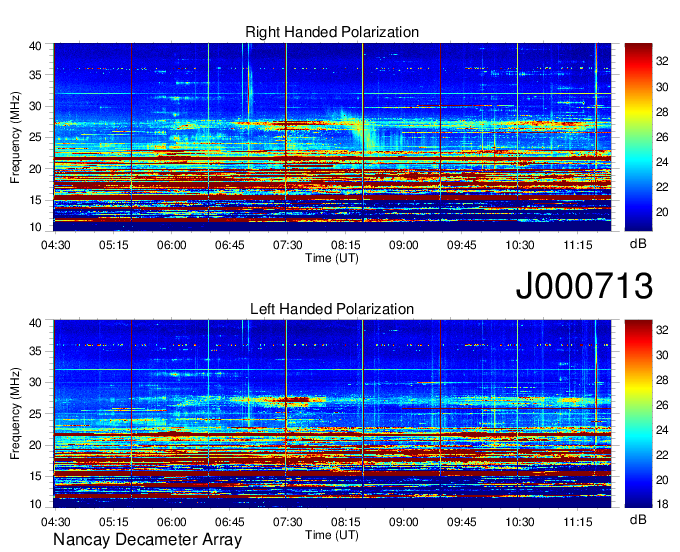
Task: Click the 20 MHz tick on the left-handed plot
Action: [x=35, y=445]
